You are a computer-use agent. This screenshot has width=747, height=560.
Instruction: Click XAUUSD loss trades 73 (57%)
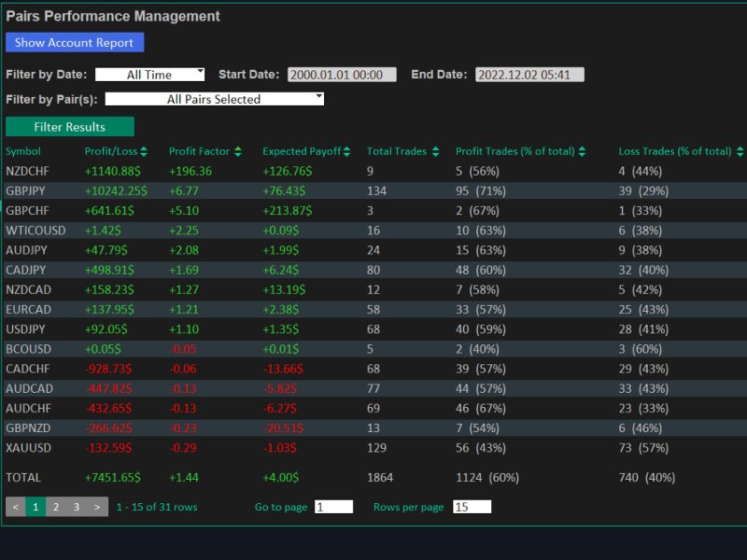point(643,448)
